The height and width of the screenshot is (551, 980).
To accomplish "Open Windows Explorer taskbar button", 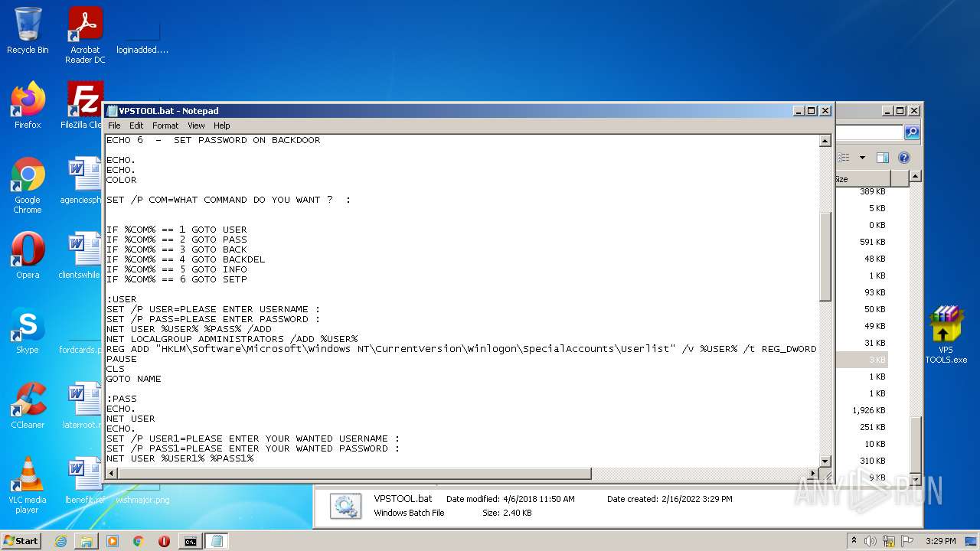I will (x=87, y=541).
